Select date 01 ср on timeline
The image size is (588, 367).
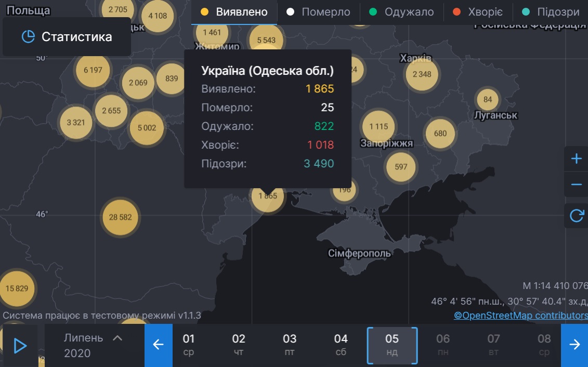(x=189, y=345)
